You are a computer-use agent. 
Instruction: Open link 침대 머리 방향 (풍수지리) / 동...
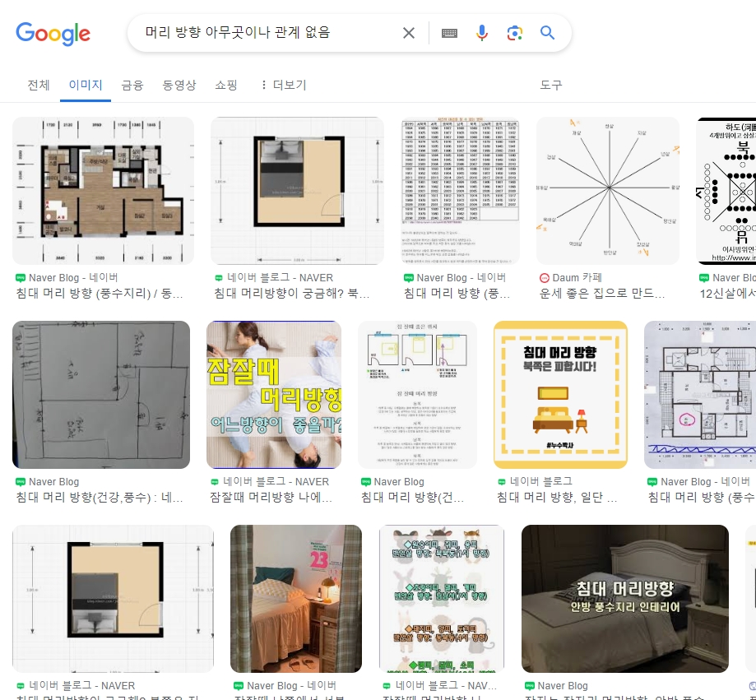click(100, 293)
